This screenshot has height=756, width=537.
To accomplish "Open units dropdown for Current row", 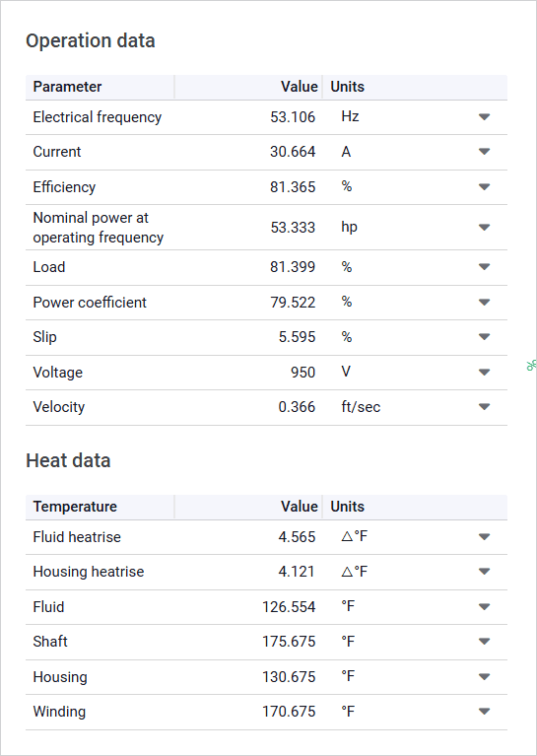I will point(484,152).
